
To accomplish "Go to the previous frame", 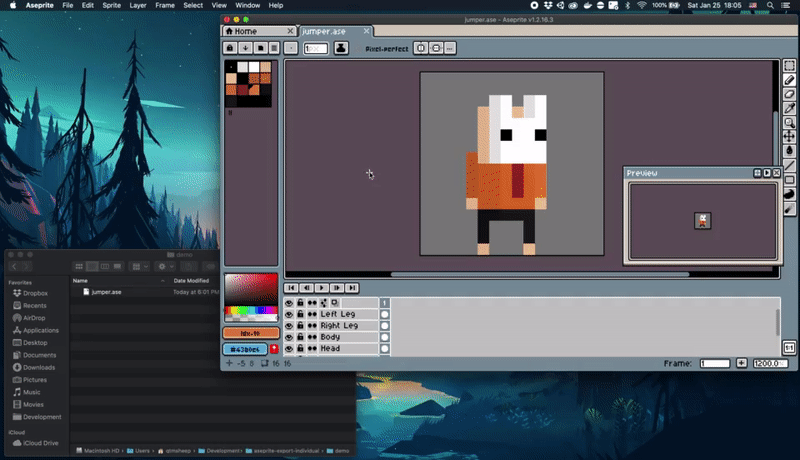I will pos(307,288).
